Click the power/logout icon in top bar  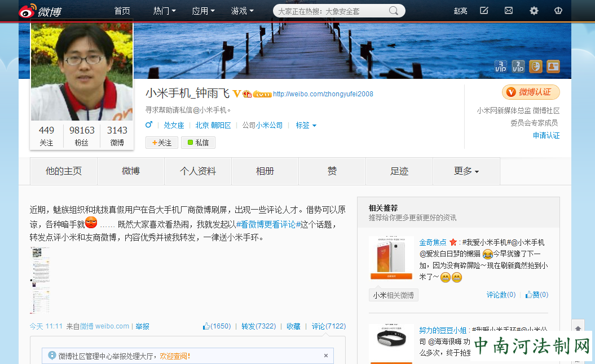(x=558, y=11)
